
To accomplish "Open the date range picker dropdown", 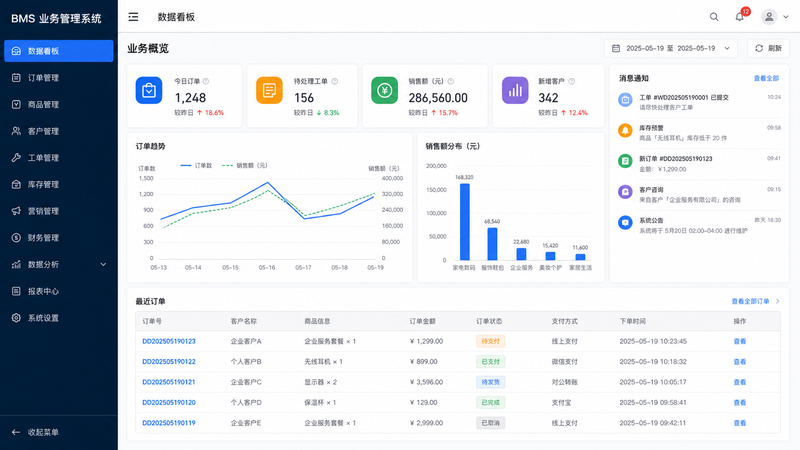I will [670, 48].
